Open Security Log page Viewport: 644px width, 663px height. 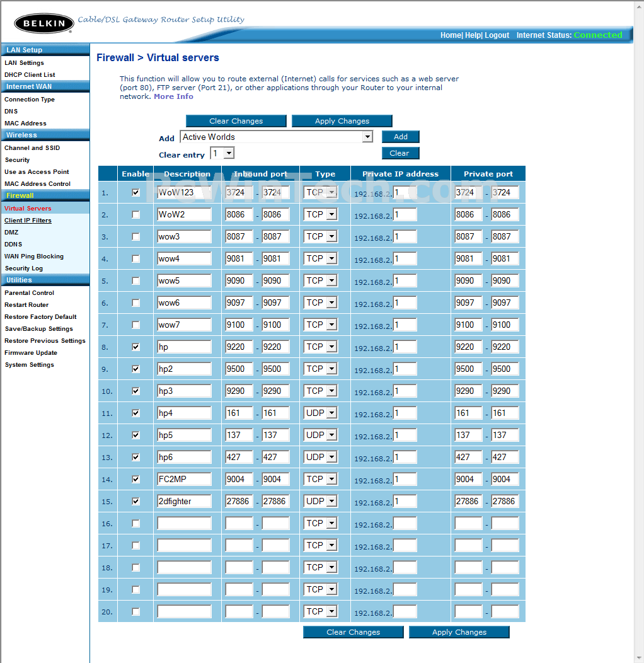[24, 268]
